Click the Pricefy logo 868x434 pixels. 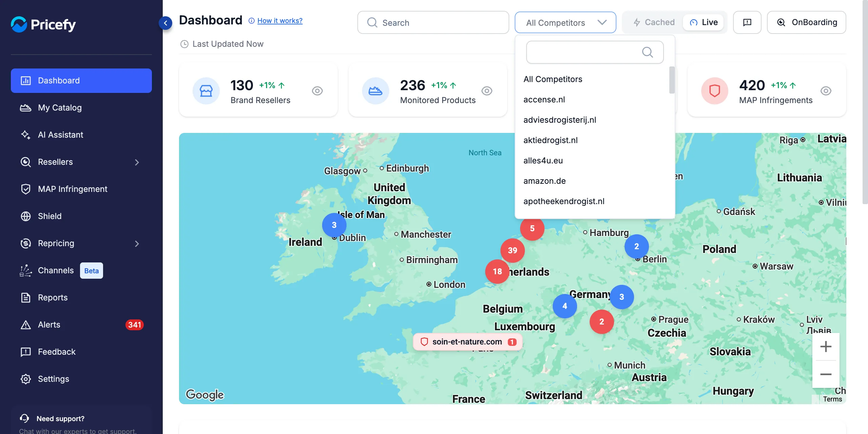[x=43, y=24]
